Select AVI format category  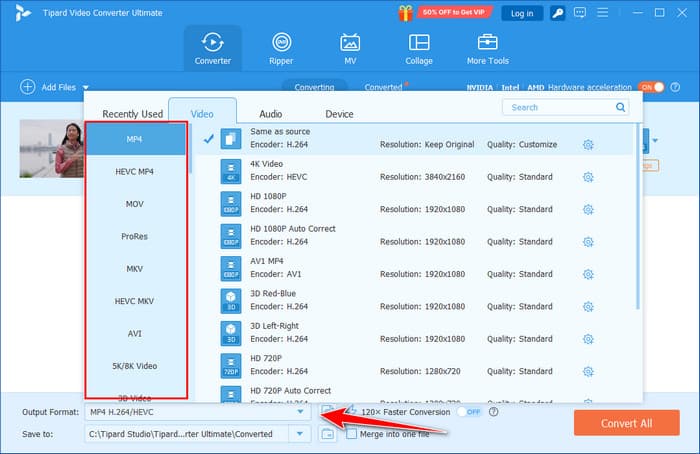coord(134,333)
